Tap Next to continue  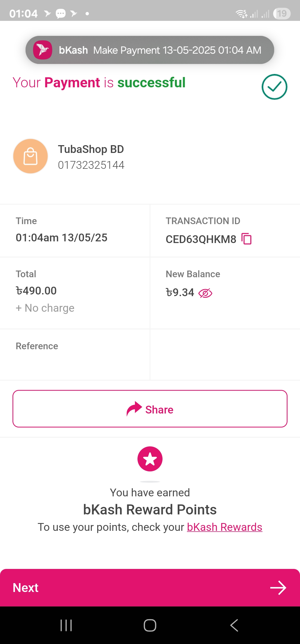point(26,588)
